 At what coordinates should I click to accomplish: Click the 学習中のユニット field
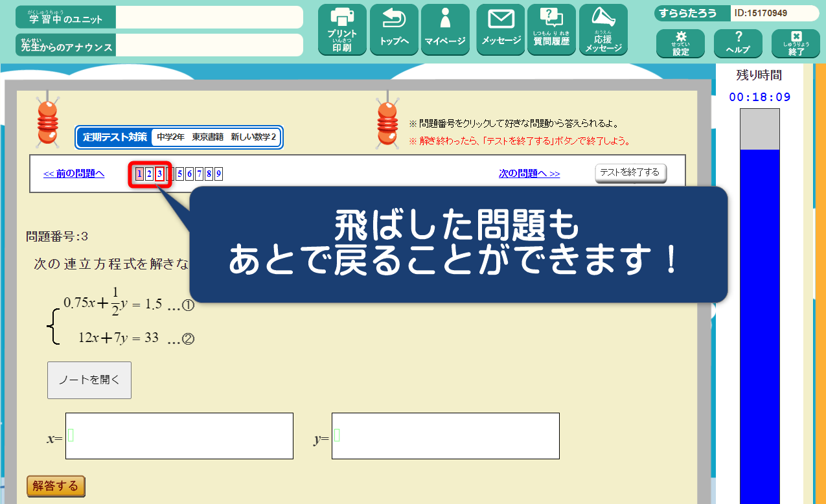click(x=209, y=17)
